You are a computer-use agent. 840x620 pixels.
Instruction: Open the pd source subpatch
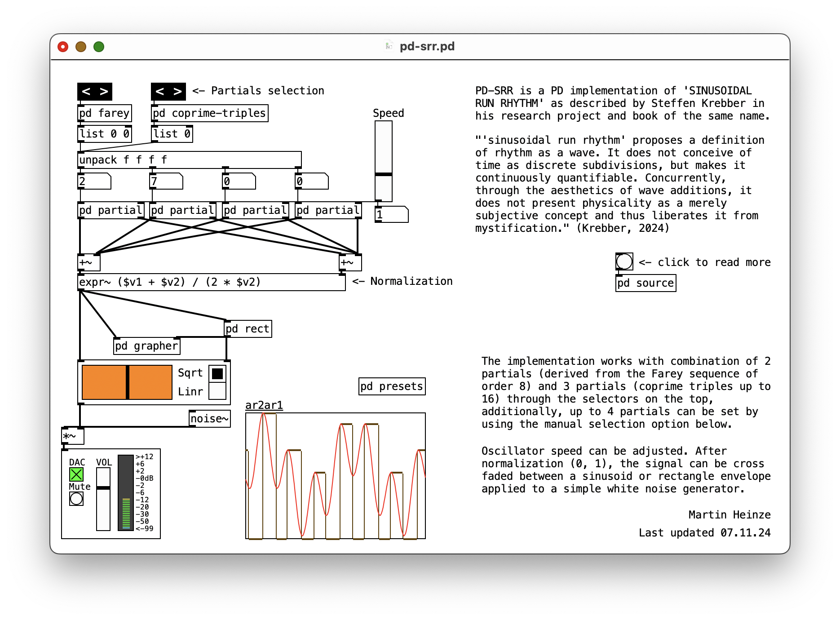(645, 283)
